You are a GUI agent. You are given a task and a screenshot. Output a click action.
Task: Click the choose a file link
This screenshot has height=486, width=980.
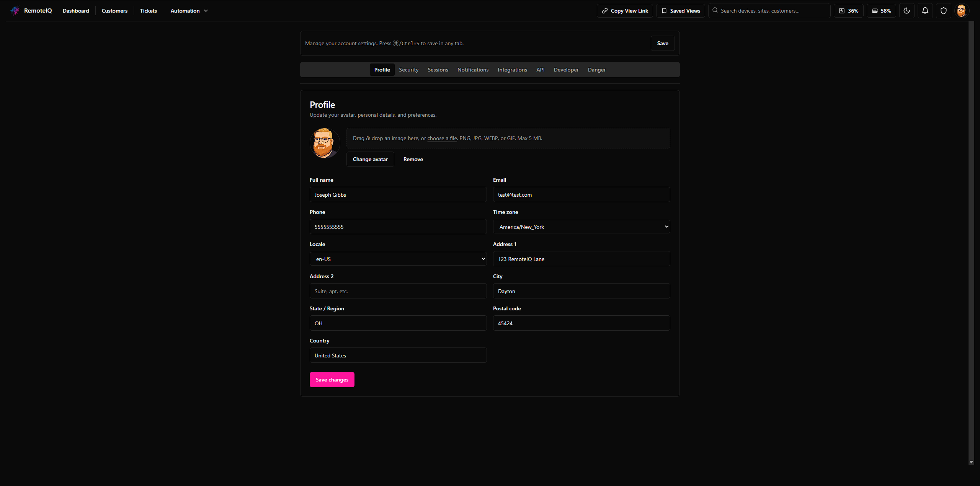[442, 138]
